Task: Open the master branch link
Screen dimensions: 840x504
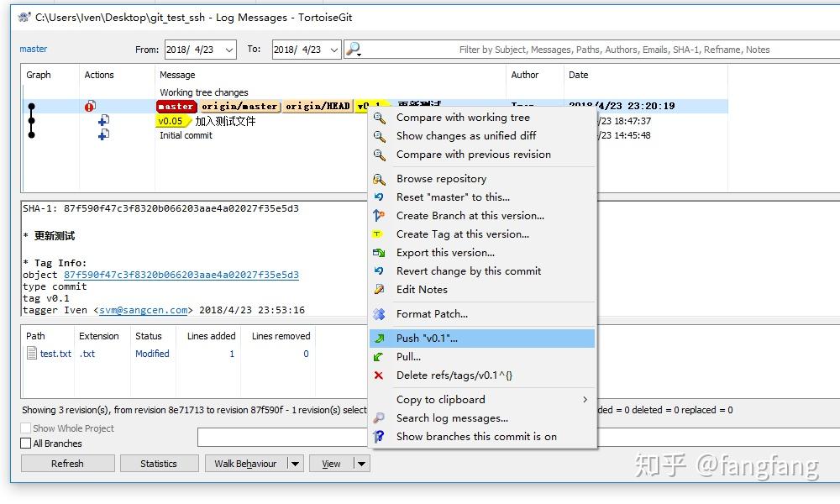Action: pos(34,49)
